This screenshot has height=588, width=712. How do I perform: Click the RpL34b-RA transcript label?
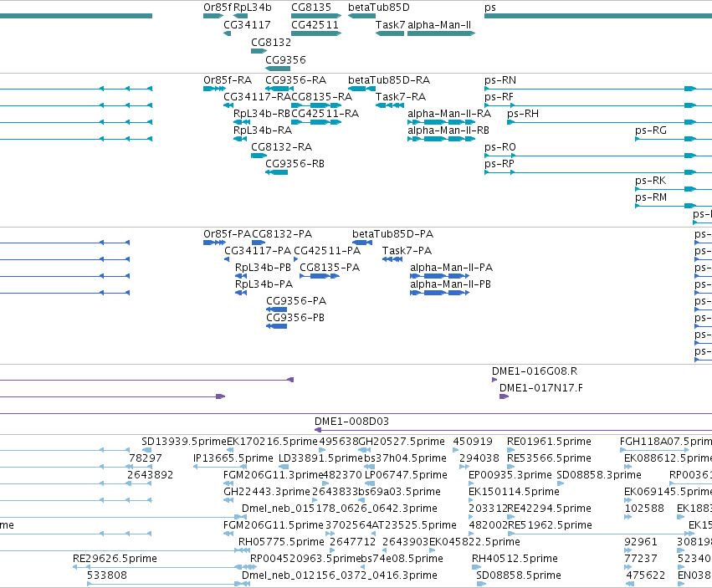263,130
